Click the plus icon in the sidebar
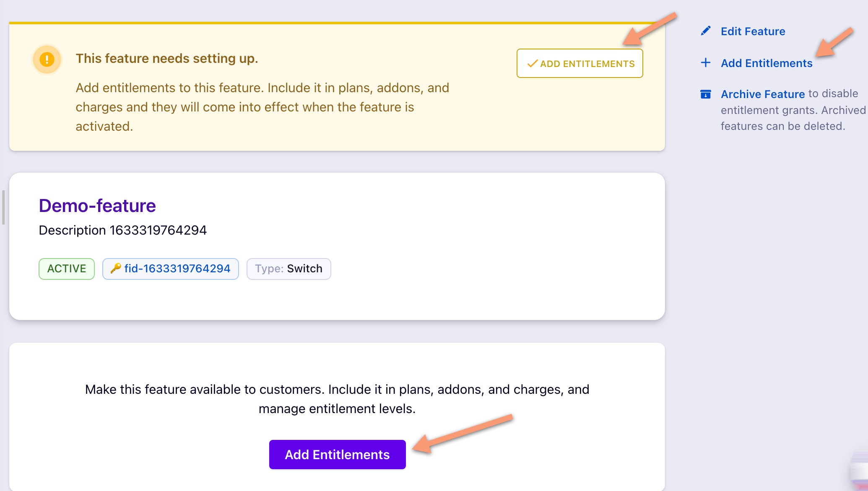 (x=706, y=63)
